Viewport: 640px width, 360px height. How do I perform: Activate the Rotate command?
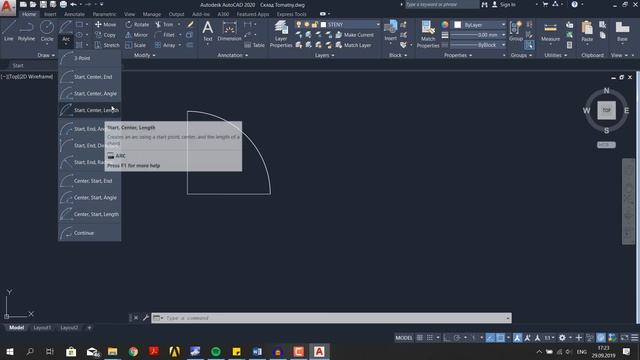coord(137,24)
